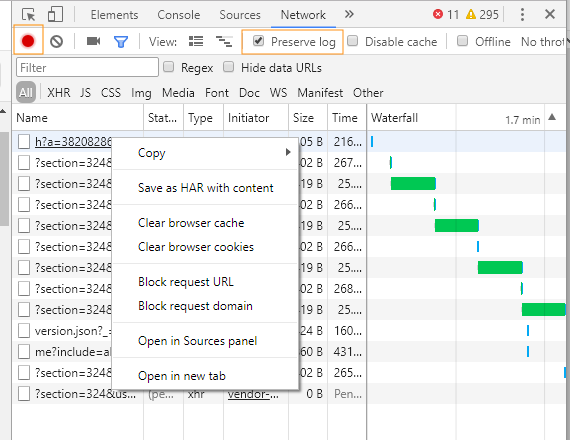Screen dimensions: 570x440
Task: Filter requests by Doc
Action: tap(249, 93)
